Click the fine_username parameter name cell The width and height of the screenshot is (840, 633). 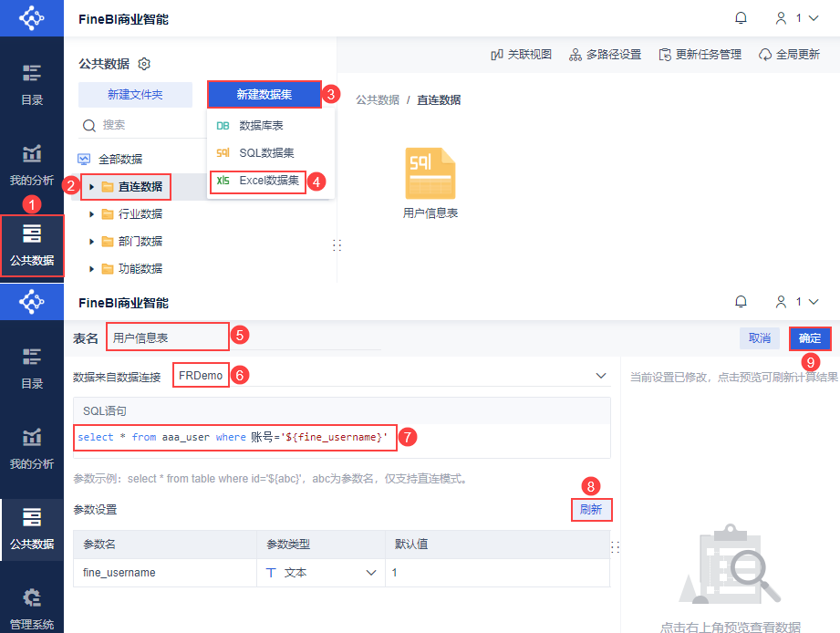tap(165, 573)
